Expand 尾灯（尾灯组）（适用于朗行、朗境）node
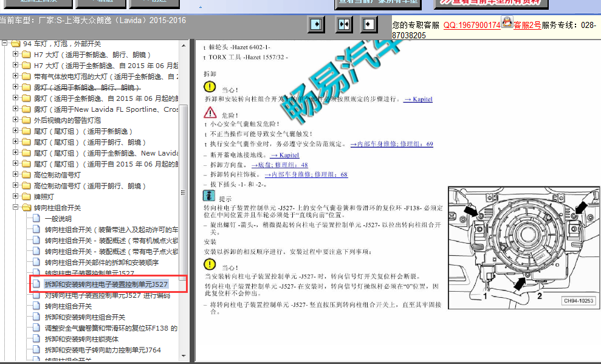 pyautogui.click(x=15, y=142)
